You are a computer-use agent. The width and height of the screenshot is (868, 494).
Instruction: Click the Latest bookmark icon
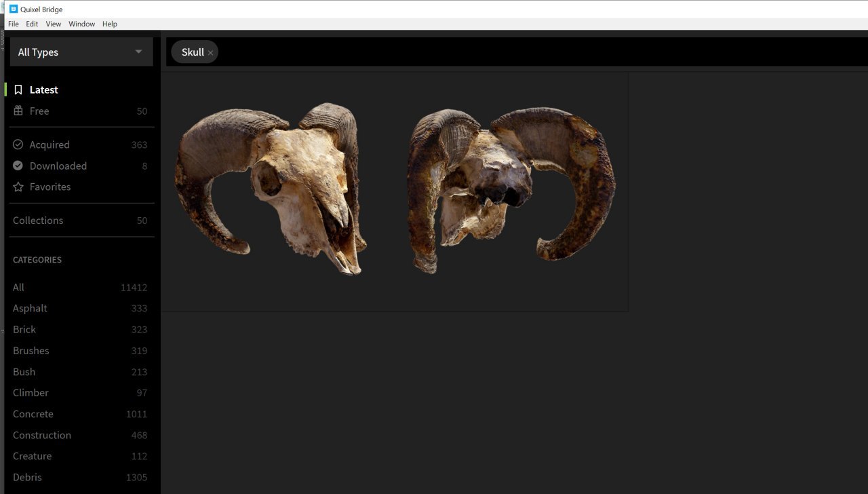coord(18,90)
